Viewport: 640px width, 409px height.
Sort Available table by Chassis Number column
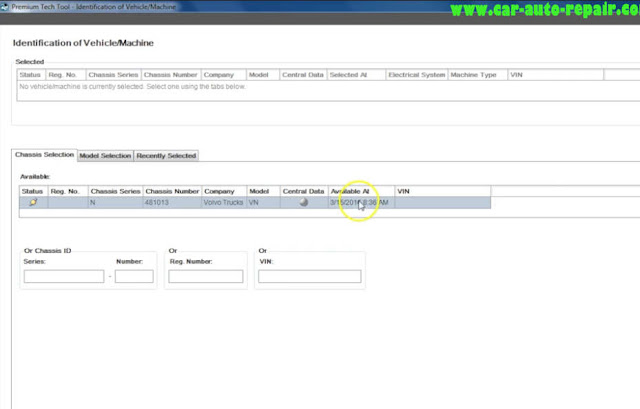click(172, 191)
